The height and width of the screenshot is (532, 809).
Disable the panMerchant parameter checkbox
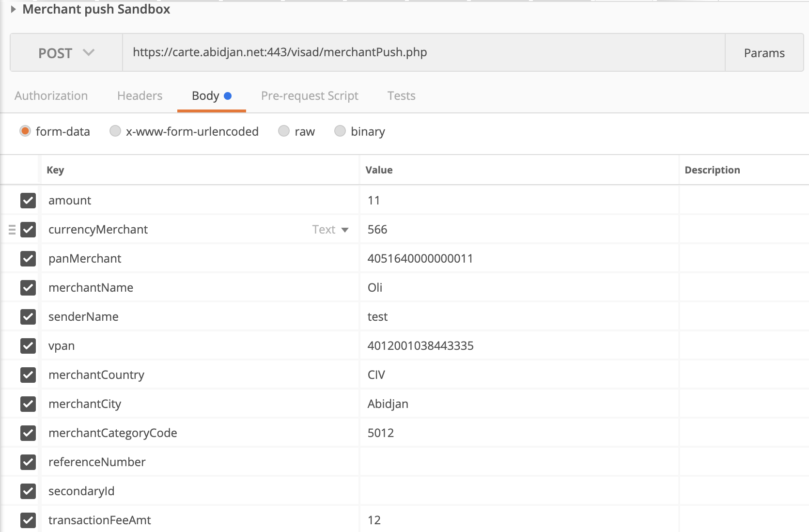pos(28,259)
